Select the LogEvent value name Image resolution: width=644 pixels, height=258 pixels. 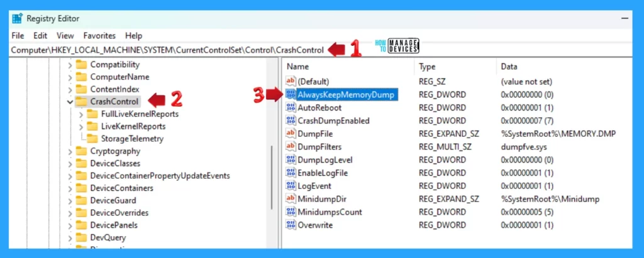click(314, 186)
